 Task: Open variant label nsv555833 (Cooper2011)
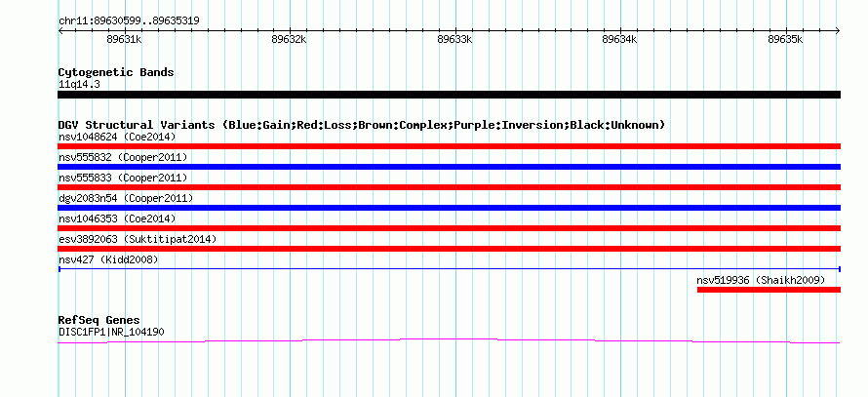(123, 178)
